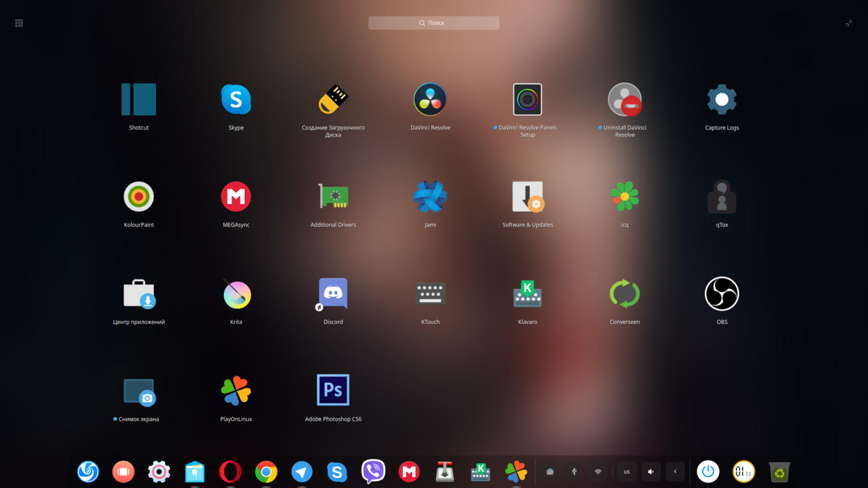Open the volume control in the tray

click(x=651, y=472)
